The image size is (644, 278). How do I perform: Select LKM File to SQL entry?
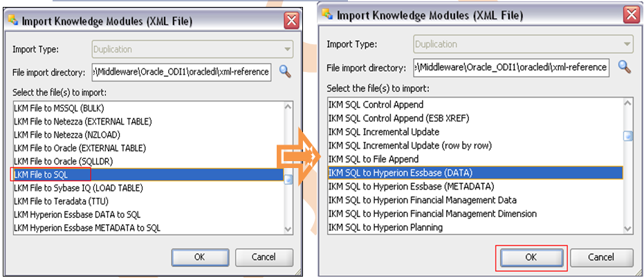148,174
